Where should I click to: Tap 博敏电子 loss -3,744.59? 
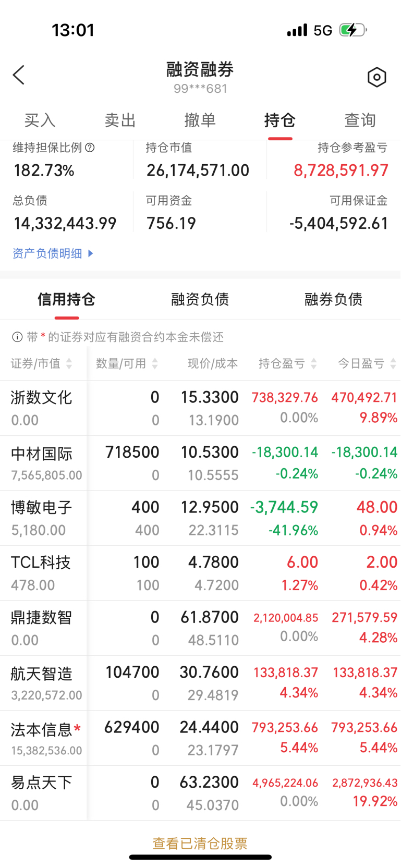[284, 507]
